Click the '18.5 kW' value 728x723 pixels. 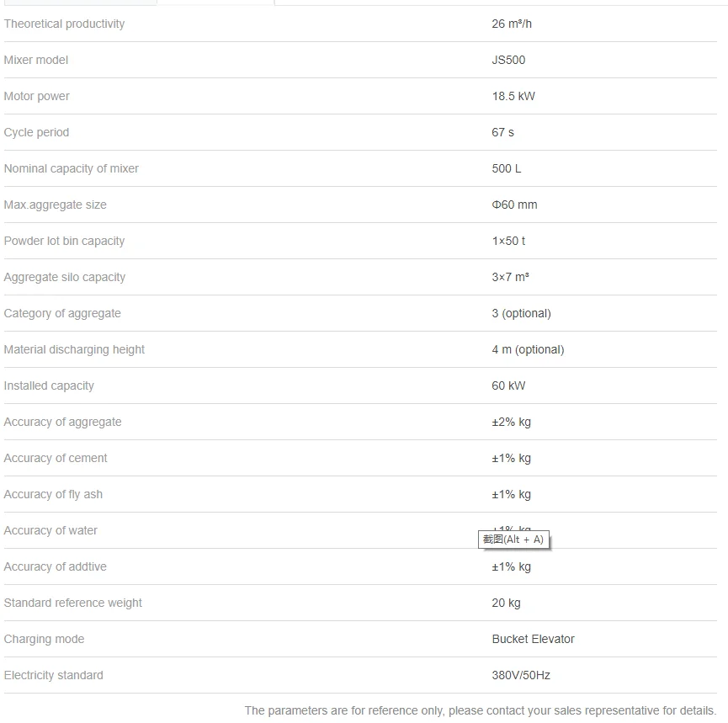tap(513, 96)
